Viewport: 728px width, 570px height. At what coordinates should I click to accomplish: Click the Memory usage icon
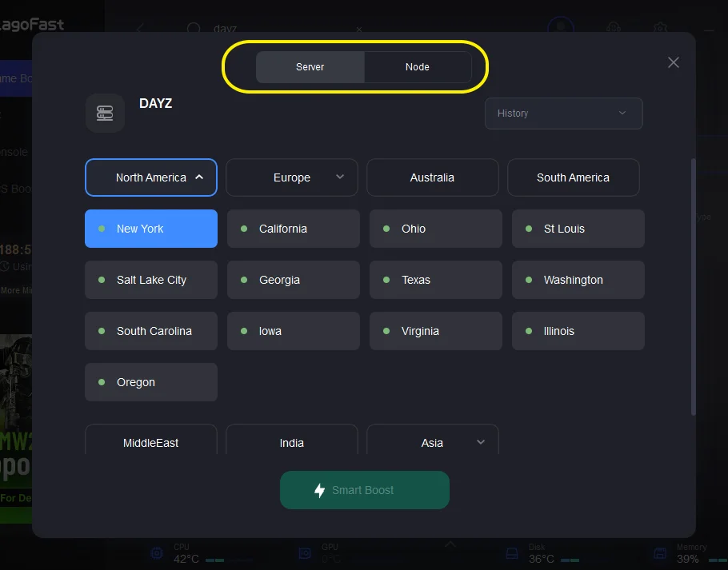tap(660, 553)
